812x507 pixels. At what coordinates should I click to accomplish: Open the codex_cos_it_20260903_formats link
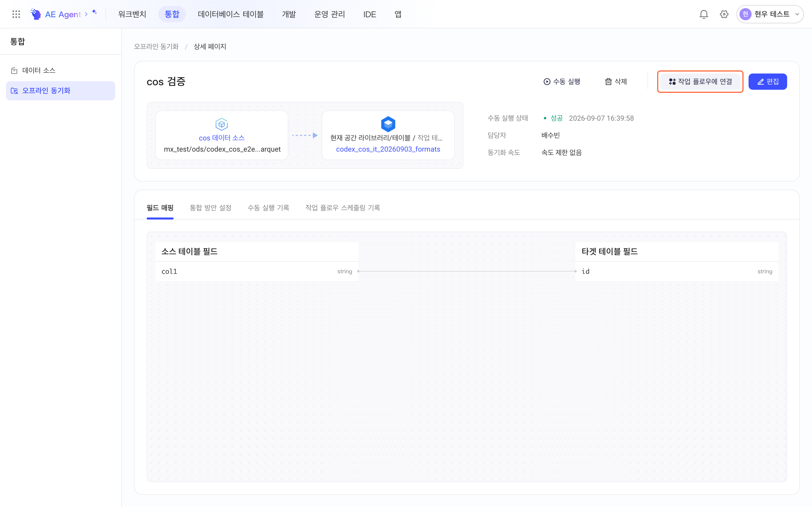click(x=388, y=149)
